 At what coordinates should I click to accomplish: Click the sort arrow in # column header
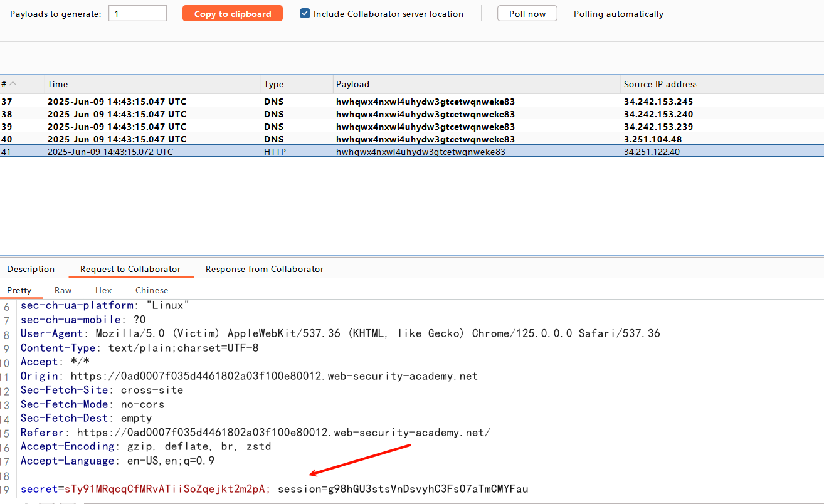tap(13, 84)
